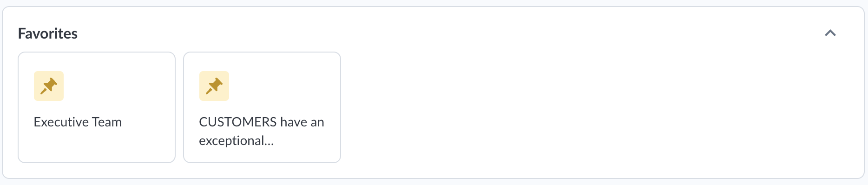Tap the yellow pushpin badge above CUSTOMERS text
Viewport: 868px width, 185px height.
coord(214,86)
